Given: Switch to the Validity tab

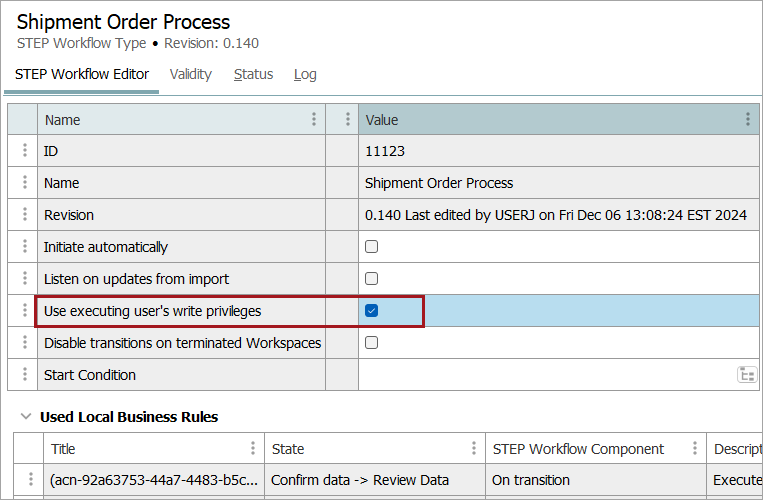Looking at the screenshot, I should point(190,74).
